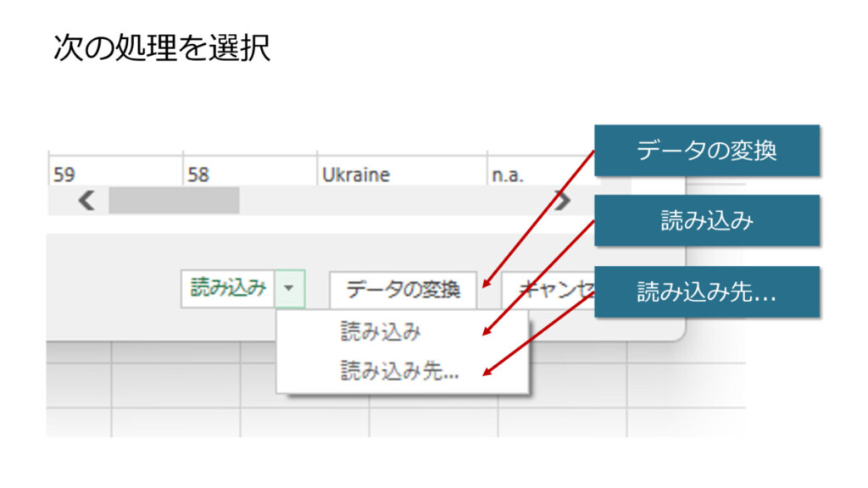
Task: Expand the dropdown arrow beside 読み込み button
Action: pos(290,289)
